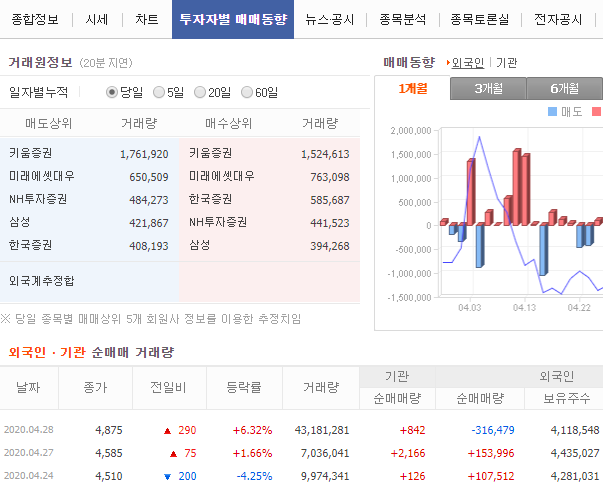Click the 04.03 chart axis label
Screen dimensions: 603x495
(470, 308)
